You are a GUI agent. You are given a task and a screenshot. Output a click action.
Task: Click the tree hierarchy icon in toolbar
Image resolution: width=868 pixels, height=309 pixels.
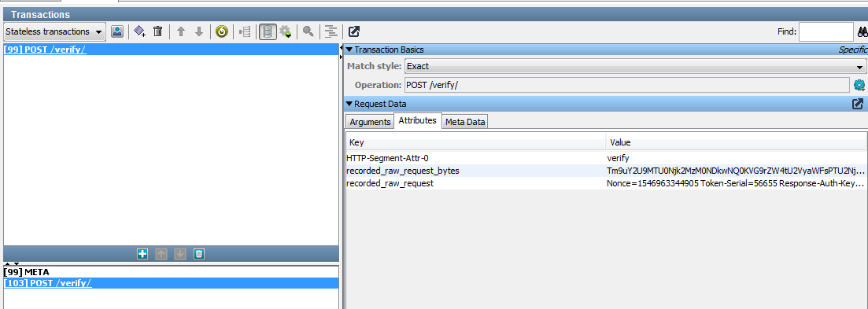click(x=245, y=31)
